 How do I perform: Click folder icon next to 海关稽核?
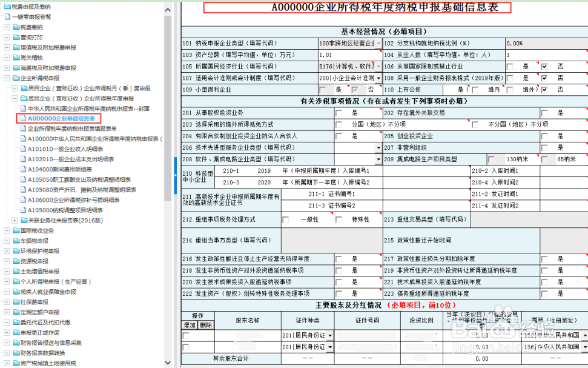pyautogui.click(x=16, y=58)
